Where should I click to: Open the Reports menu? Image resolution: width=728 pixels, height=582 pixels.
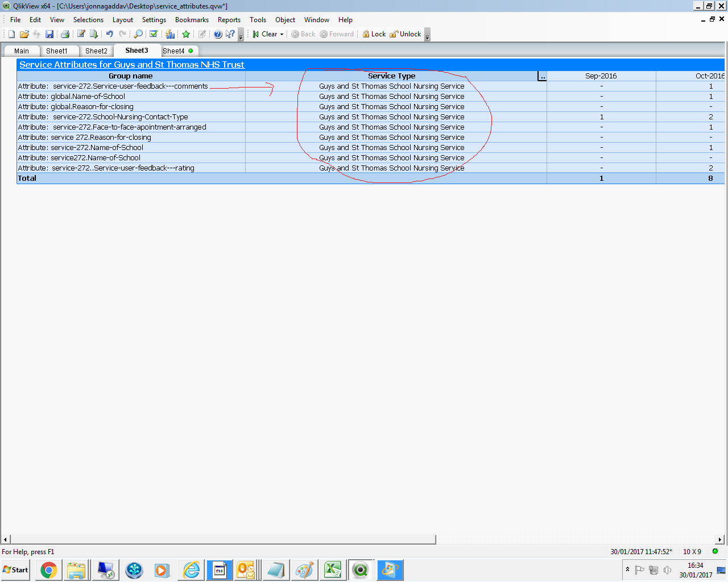tap(229, 20)
